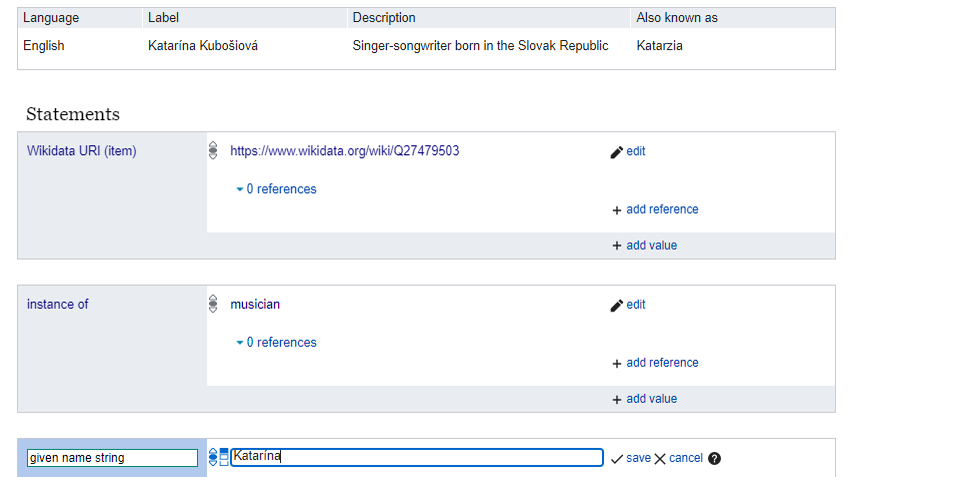
Task: Click the help question mark icon
Action: (714, 458)
